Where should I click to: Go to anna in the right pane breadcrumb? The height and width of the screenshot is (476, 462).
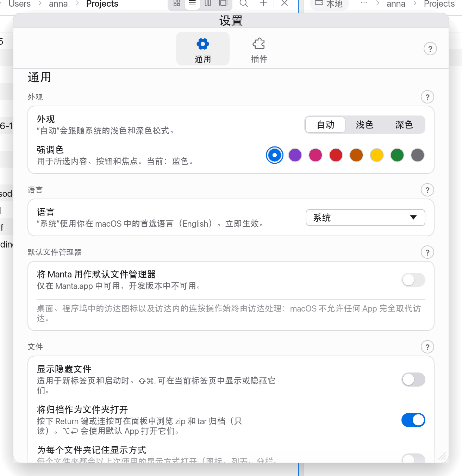[x=396, y=4]
